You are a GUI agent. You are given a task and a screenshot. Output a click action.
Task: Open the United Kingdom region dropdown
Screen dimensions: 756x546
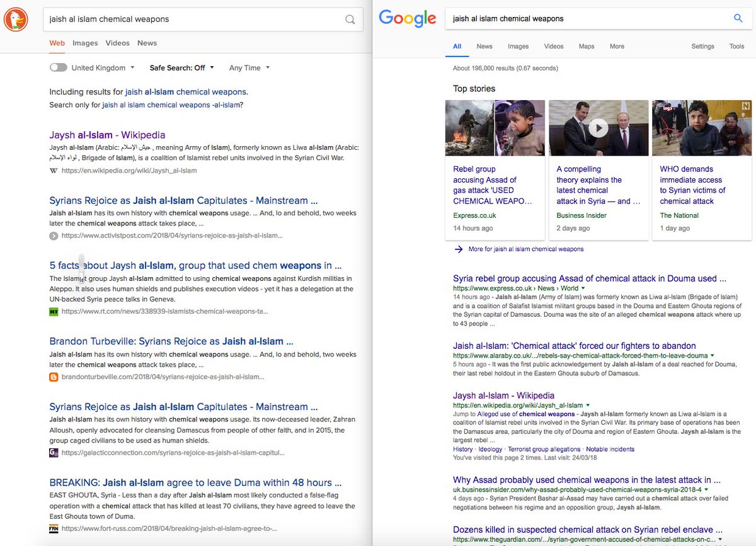pyautogui.click(x=103, y=67)
